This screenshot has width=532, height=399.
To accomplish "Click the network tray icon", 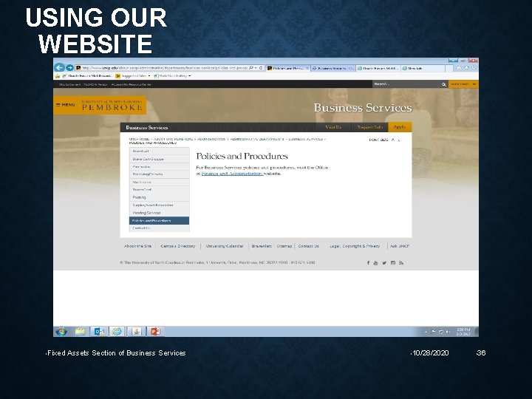I will click(440, 332).
